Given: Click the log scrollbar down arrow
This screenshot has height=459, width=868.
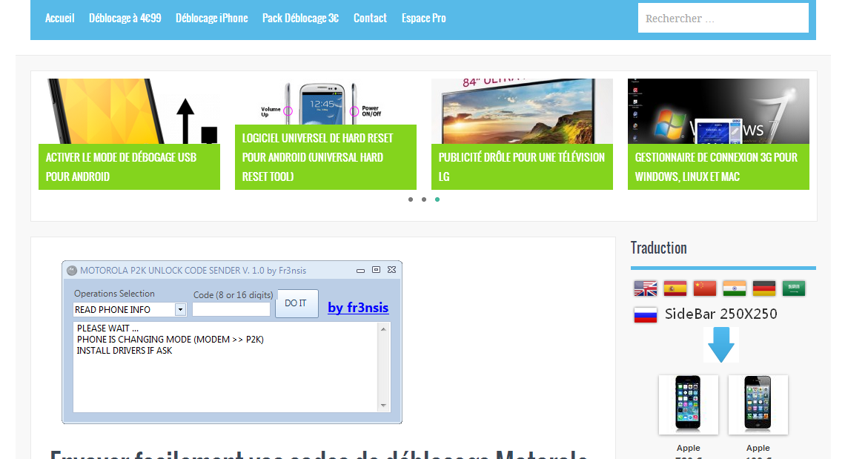Looking at the screenshot, I should [x=383, y=406].
